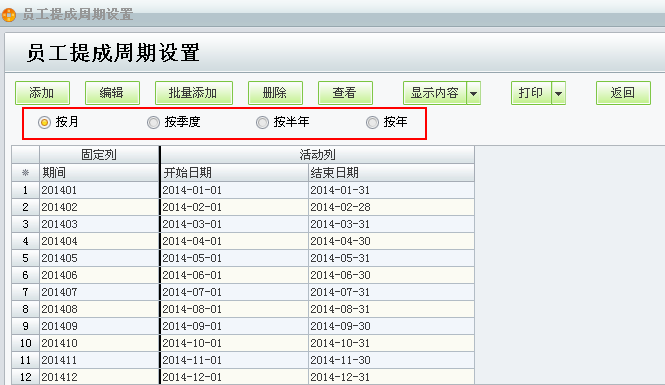The image size is (665, 385).
Task: Select the 按月 radio option
Action: coord(44,123)
